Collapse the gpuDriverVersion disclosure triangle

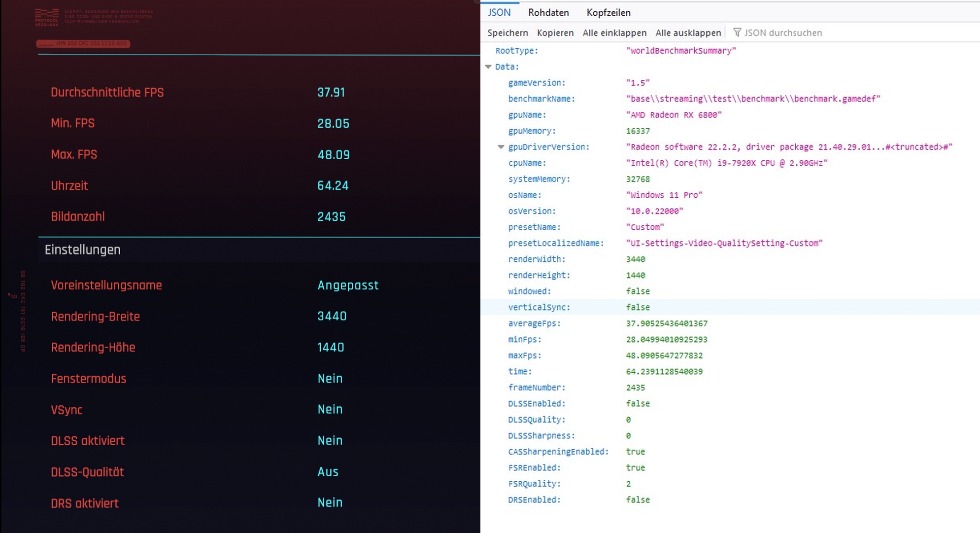click(x=501, y=147)
